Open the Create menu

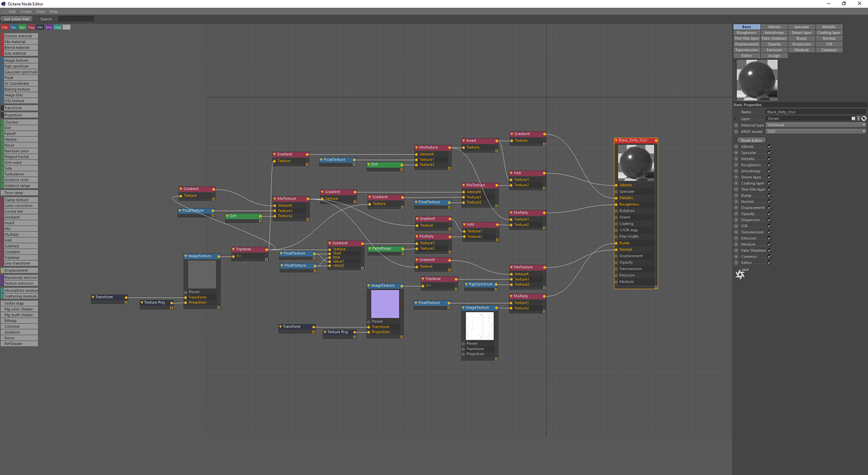pos(25,12)
